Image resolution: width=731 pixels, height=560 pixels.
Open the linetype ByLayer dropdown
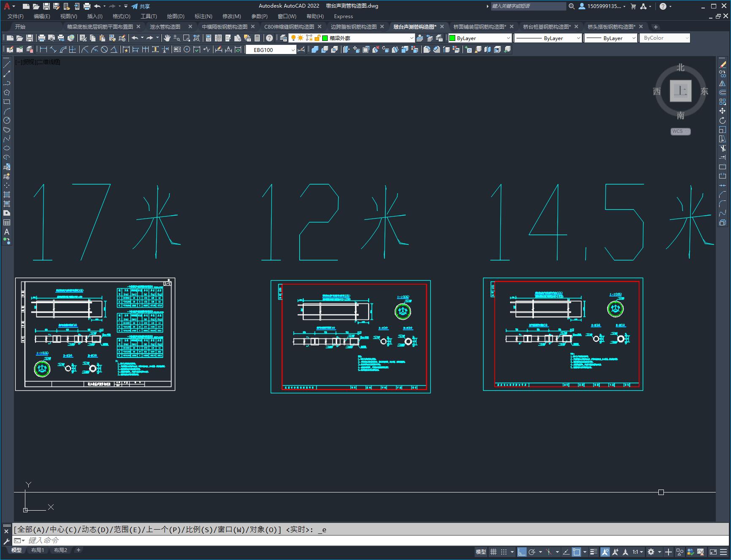tap(548, 38)
